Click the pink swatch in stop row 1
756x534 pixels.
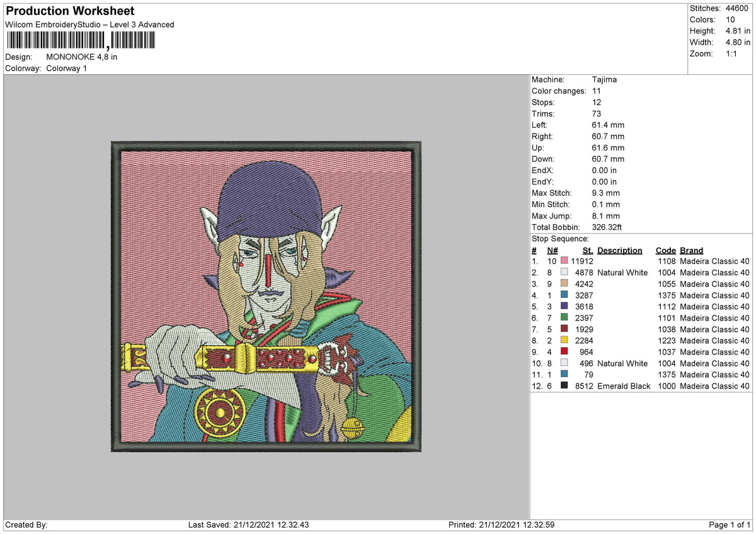(564, 261)
